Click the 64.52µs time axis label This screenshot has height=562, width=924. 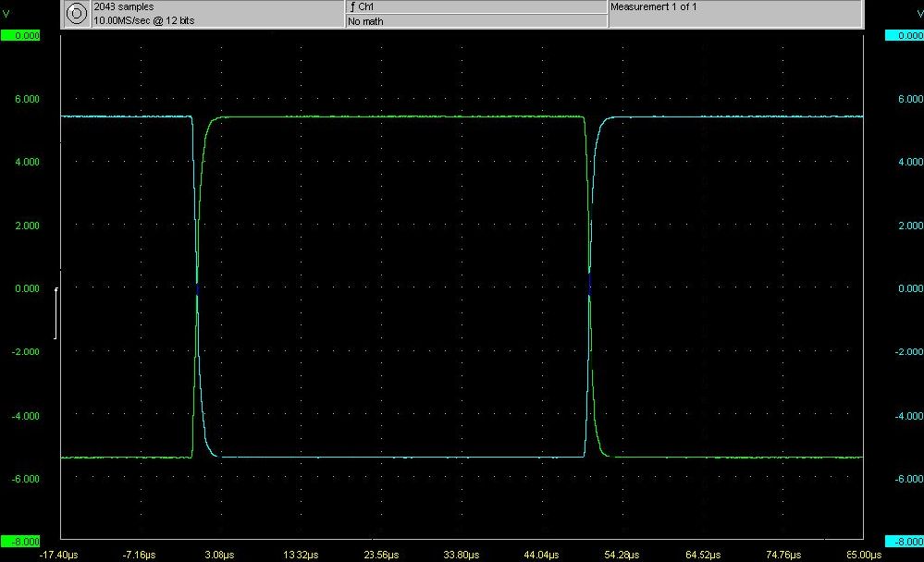click(x=702, y=555)
